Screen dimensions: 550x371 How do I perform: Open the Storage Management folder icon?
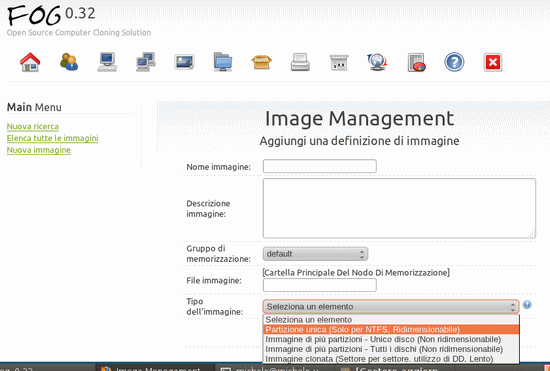coord(223,62)
